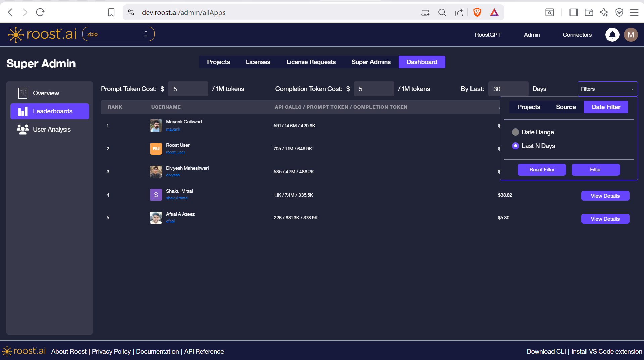Expand the Filters dropdown
This screenshot has width=644, height=360.
pyautogui.click(x=607, y=89)
